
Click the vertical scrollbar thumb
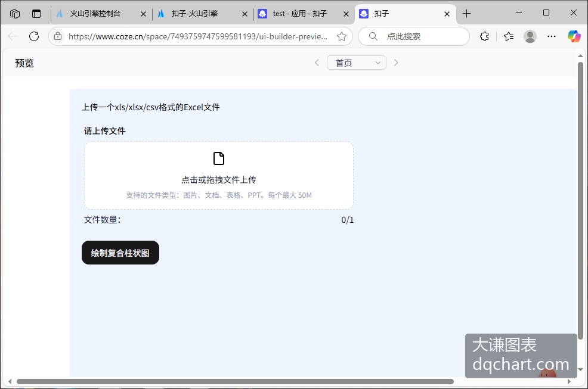580,201
